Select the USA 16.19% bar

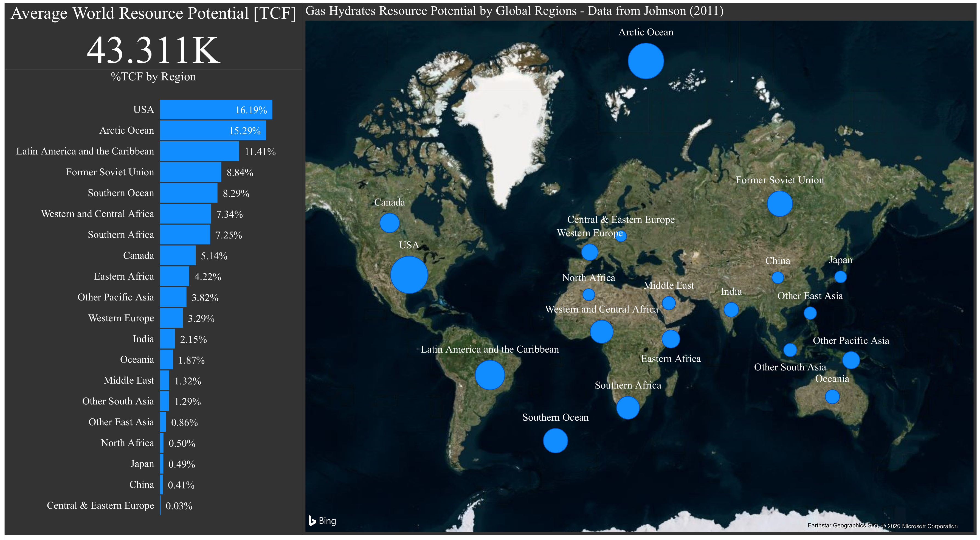pyautogui.click(x=216, y=109)
